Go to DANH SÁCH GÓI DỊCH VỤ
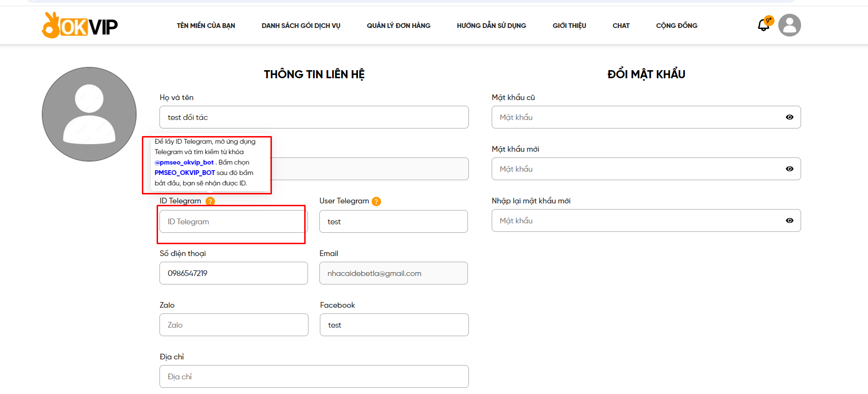Viewport: 868px width, 394px height. [x=301, y=26]
